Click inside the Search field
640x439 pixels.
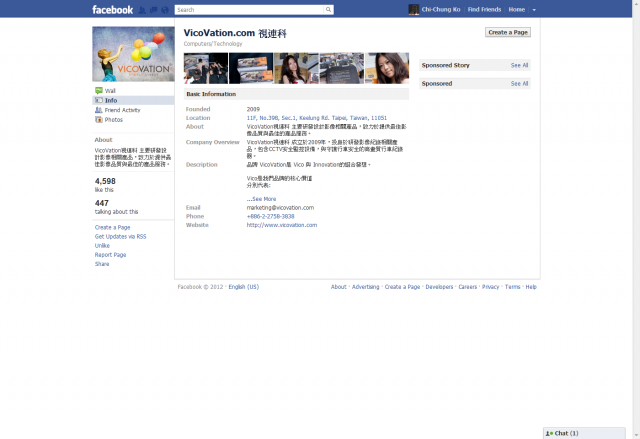[249, 10]
